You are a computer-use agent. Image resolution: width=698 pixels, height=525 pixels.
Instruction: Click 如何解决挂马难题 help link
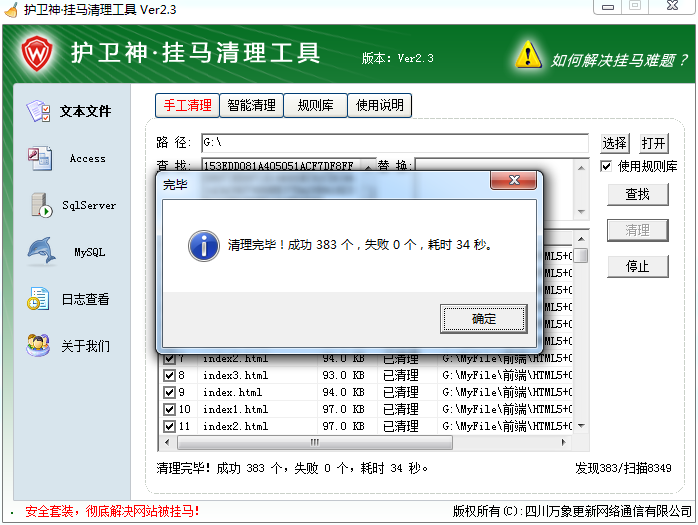tap(619, 60)
